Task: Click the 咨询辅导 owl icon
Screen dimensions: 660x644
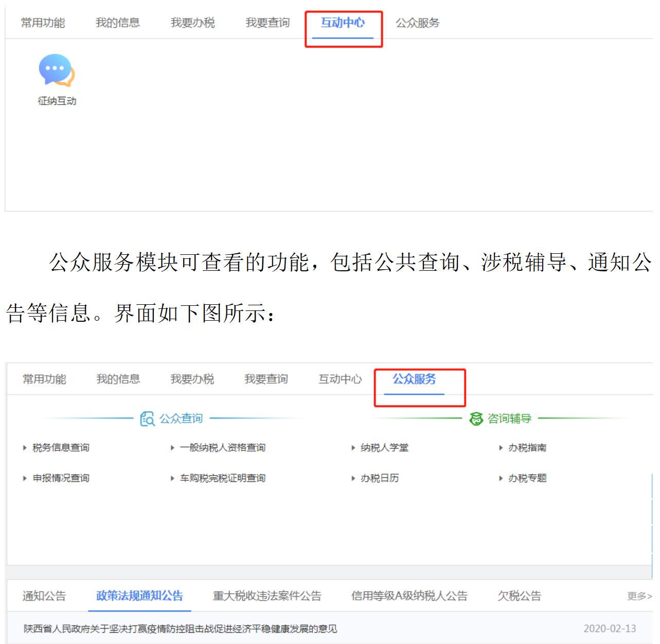Action: [476, 419]
